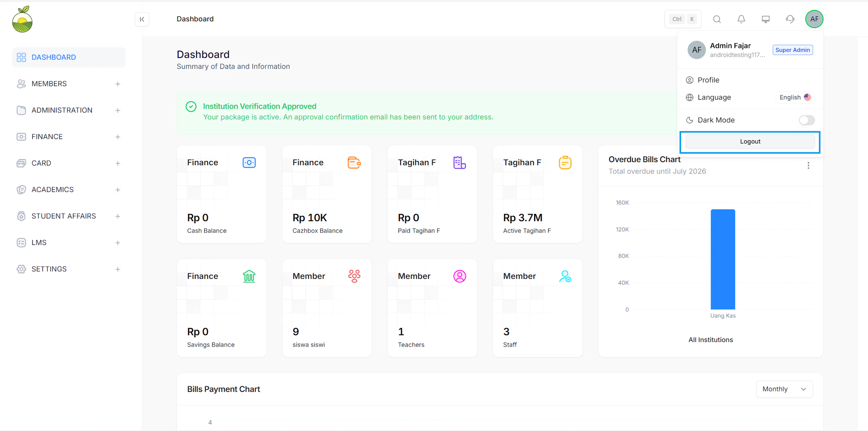868x431 pixels.
Task: Open ACADEMICS sidebar menu label
Action: (53, 190)
